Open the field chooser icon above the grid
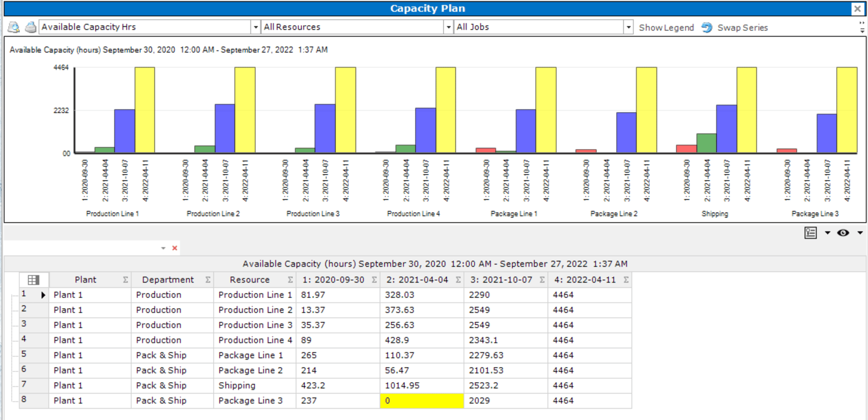Screen dimensions: 868x420 click(x=810, y=232)
